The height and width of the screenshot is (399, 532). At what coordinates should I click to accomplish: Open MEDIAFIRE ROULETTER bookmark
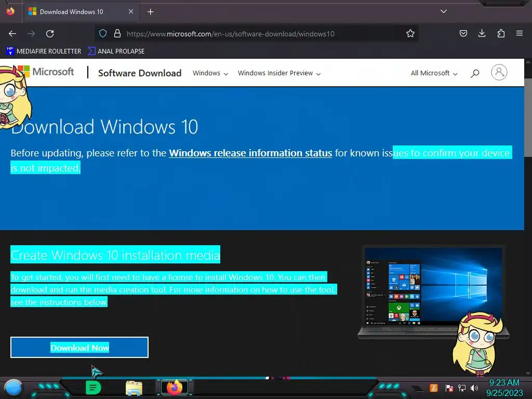[x=44, y=51]
